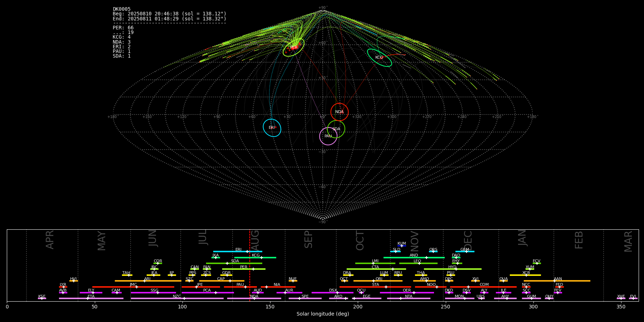This screenshot has height=322, width=644.
Task: Select the AND shower bar in the timeline
Action: [x=414, y=258]
